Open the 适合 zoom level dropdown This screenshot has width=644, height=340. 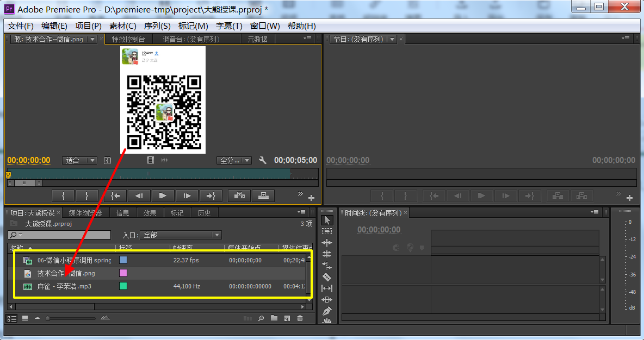point(79,160)
